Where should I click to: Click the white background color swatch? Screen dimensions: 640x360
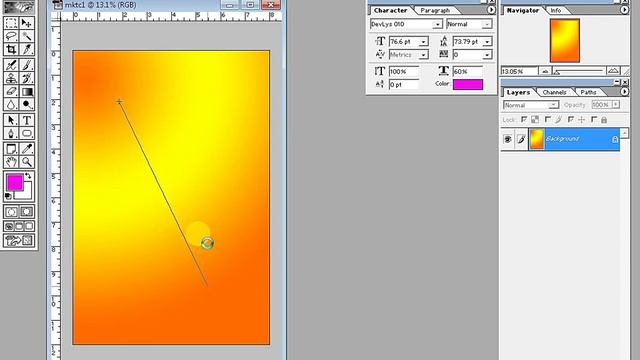[26, 194]
